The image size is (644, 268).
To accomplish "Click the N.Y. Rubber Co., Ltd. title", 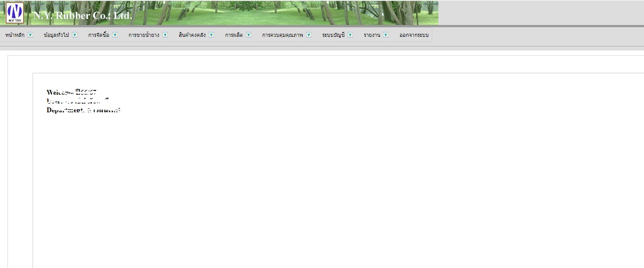I will (83, 16).
